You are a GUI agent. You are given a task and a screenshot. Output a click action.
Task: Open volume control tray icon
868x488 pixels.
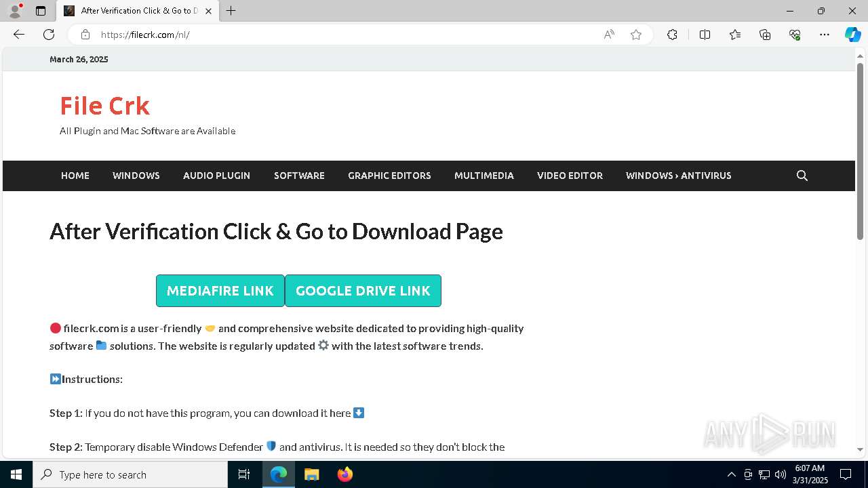pyautogui.click(x=780, y=474)
